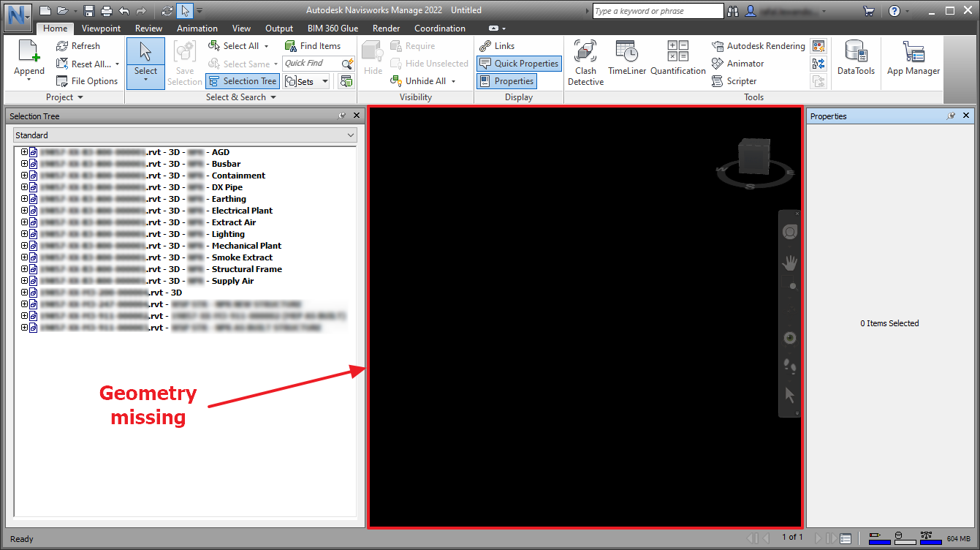Open the Navisworks application menu button
The height and width of the screenshot is (550, 980).
(18, 18)
